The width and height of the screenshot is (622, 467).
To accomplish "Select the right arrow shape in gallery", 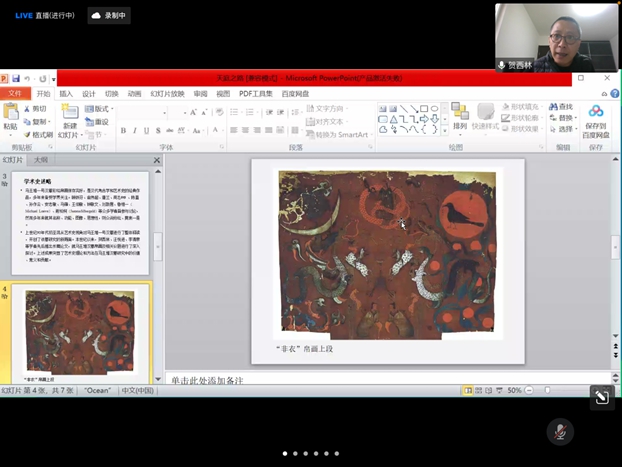I will click(424, 119).
